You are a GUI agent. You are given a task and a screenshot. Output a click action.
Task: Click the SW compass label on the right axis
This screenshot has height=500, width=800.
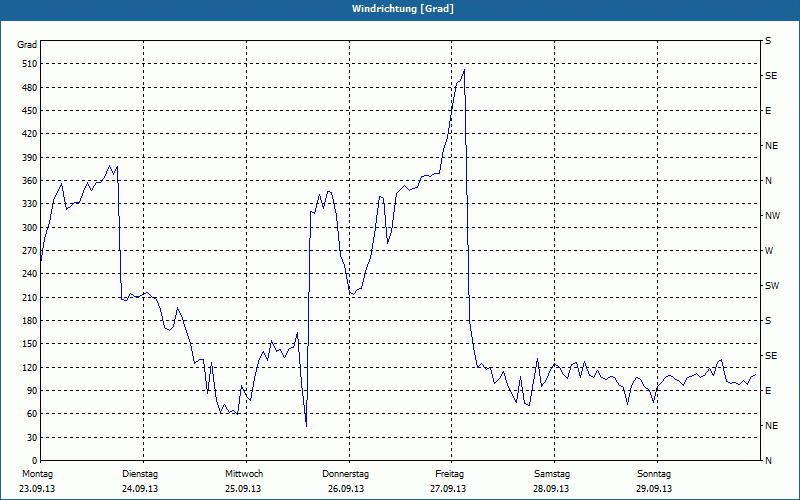point(772,286)
